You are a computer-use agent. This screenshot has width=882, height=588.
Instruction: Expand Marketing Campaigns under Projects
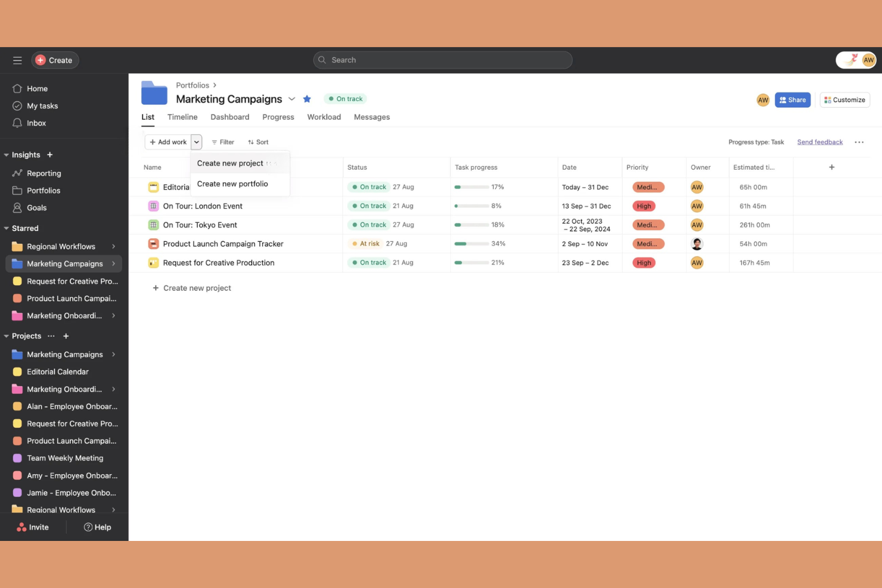(113, 354)
